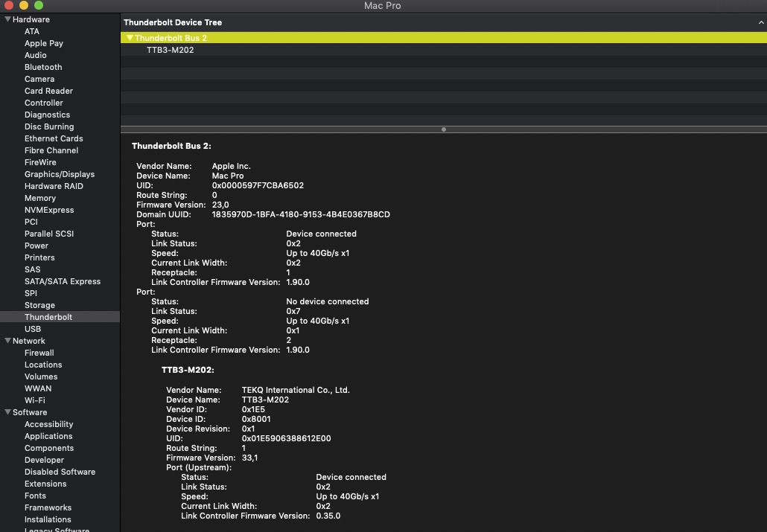Select Hardware RAID in the sidebar
This screenshot has height=532, width=767.
54,186
